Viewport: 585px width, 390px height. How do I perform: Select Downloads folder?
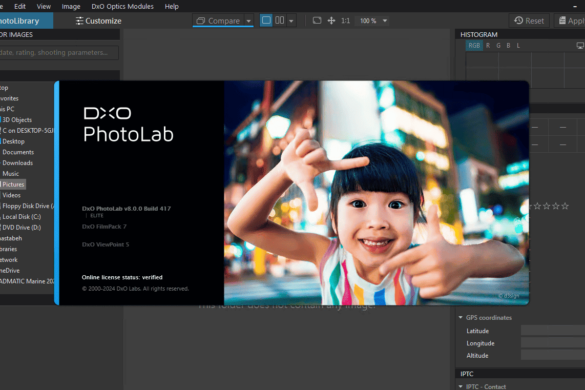18,163
